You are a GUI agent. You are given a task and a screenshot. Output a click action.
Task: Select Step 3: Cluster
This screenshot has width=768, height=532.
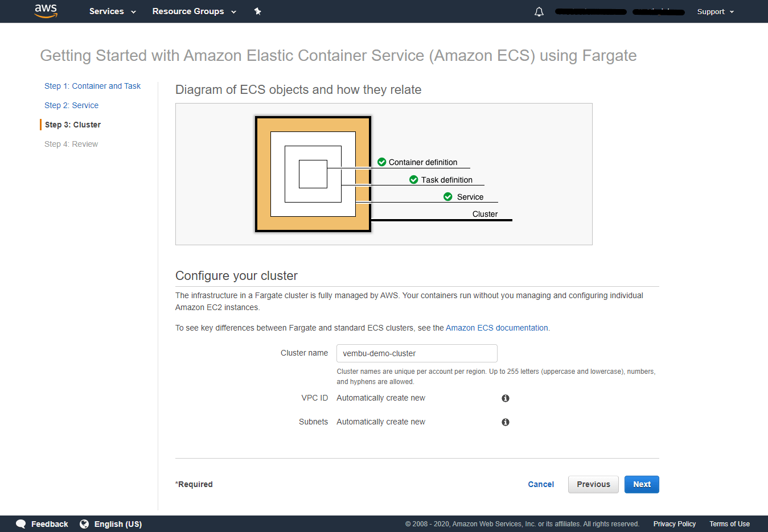pyautogui.click(x=73, y=125)
